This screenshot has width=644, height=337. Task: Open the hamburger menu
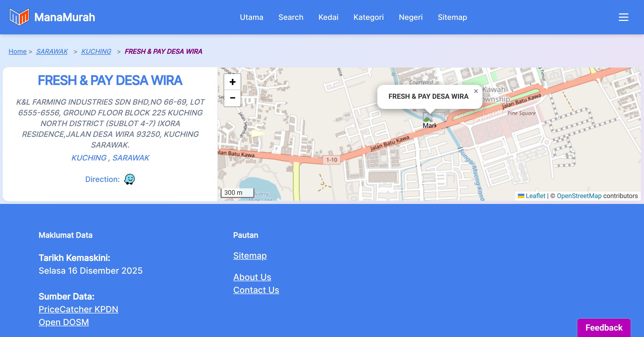click(623, 17)
